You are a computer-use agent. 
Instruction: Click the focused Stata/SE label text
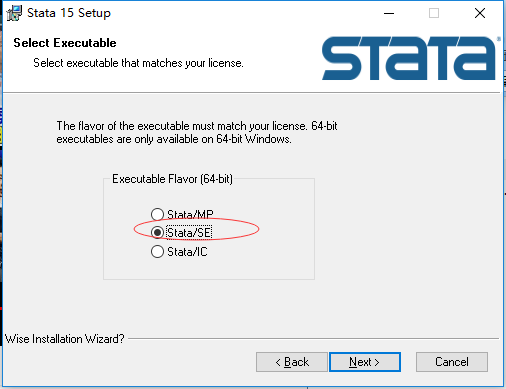(x=189, y=233)
